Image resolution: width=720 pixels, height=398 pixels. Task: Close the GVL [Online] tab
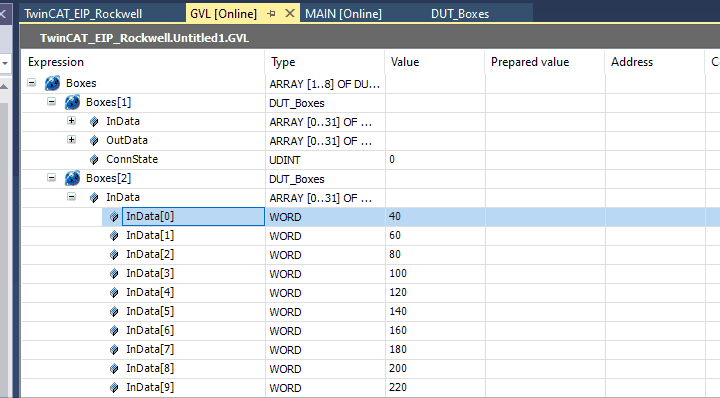click(290, 13)
